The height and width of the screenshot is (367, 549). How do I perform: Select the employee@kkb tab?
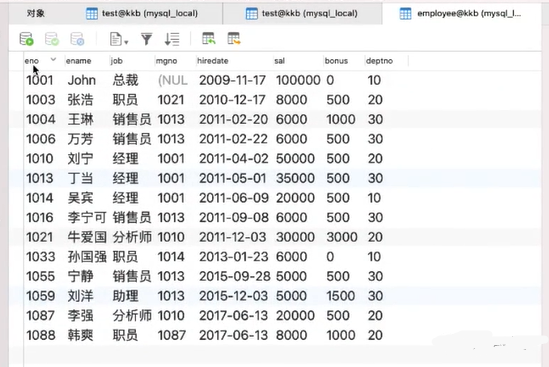coord(460,14)
